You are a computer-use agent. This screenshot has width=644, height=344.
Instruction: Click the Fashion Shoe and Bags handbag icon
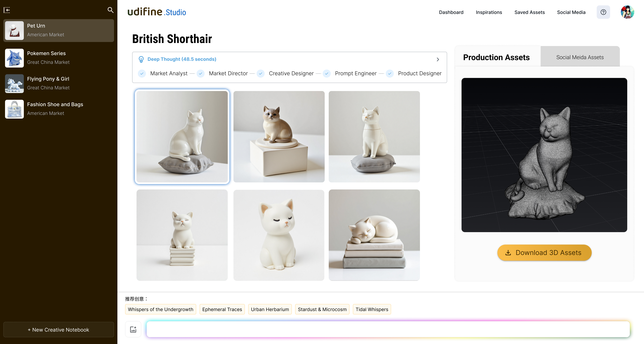[14, 109]
